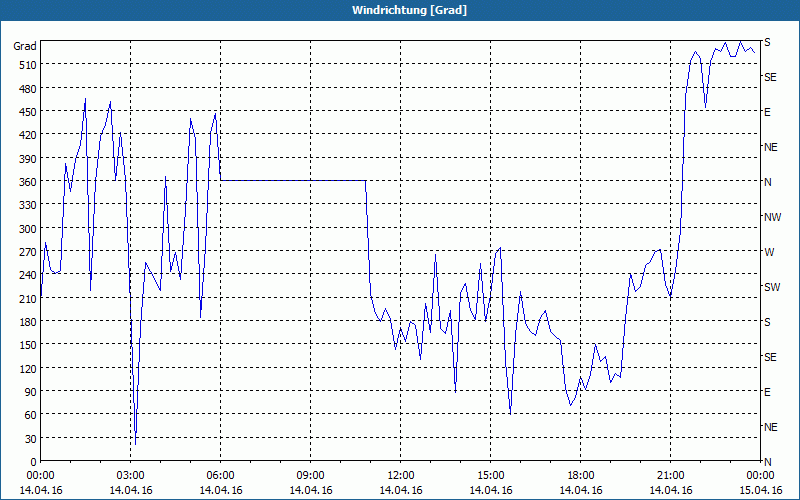Click the 15:00 time axis label
Viewport: 800px width, 500px height.
(490, 476)
